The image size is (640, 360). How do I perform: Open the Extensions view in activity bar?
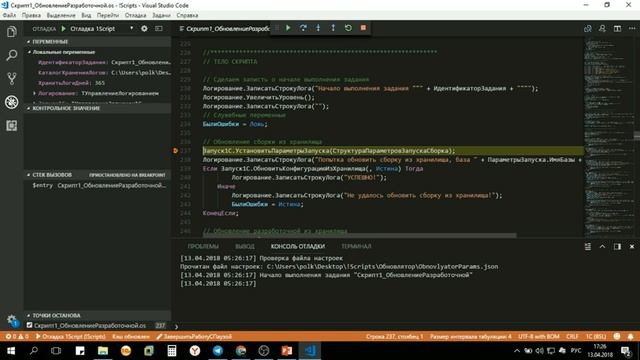[11, 125]
